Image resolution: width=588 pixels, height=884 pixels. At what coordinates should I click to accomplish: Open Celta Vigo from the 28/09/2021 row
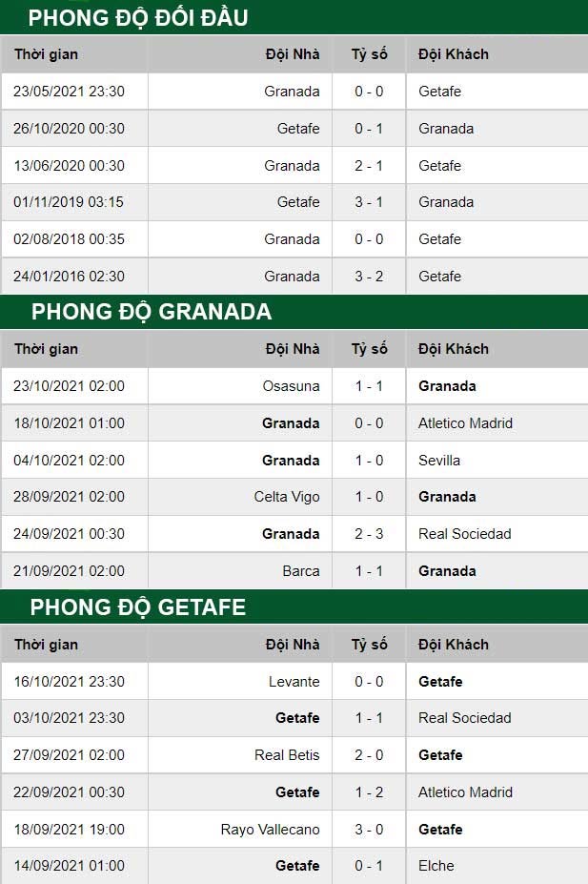[x=287, y=497]
